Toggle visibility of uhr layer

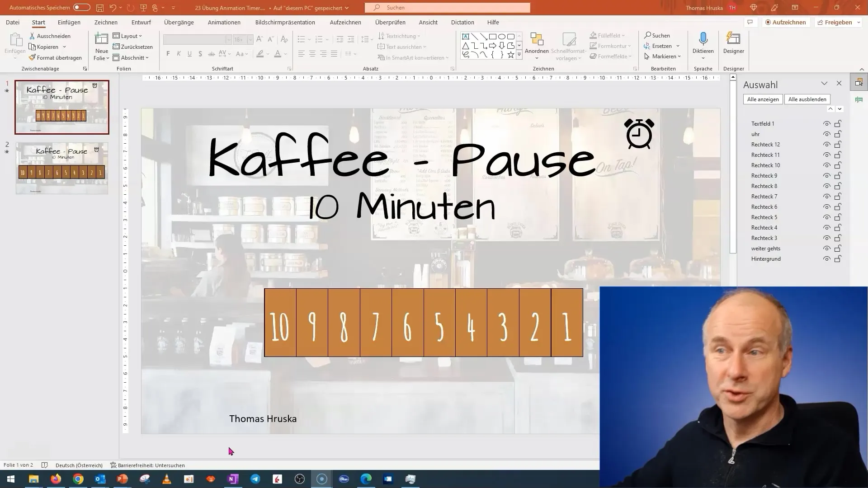point(826,133)
